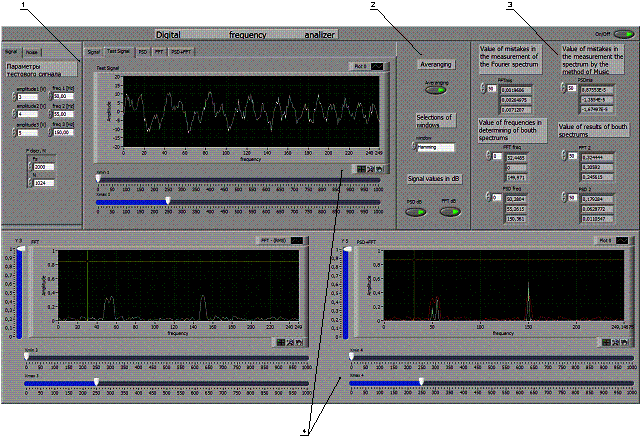Open FFT graph tab

coord(159,52)
